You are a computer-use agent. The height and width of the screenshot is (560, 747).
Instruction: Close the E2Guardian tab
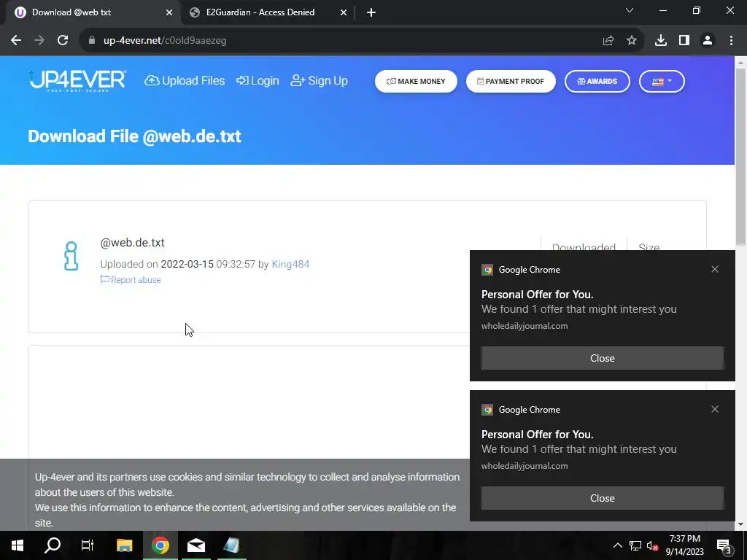[344, 13]
